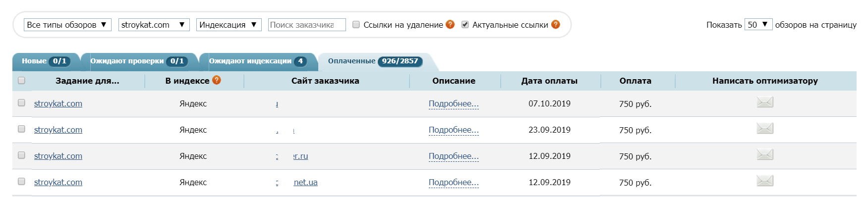Toggle Ссылки на удаление checkbox
The image size is (868, 197).
click(356, 24)
